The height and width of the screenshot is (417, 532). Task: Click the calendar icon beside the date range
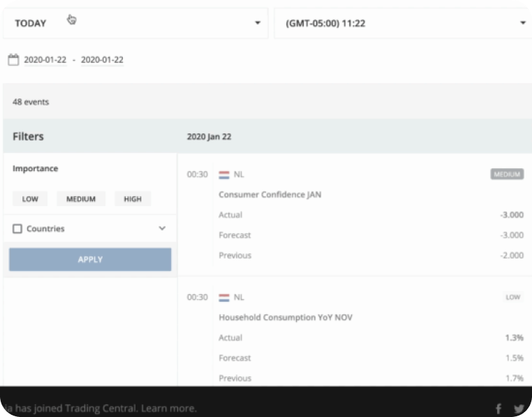pyautogui.click(x=13, y=60)
